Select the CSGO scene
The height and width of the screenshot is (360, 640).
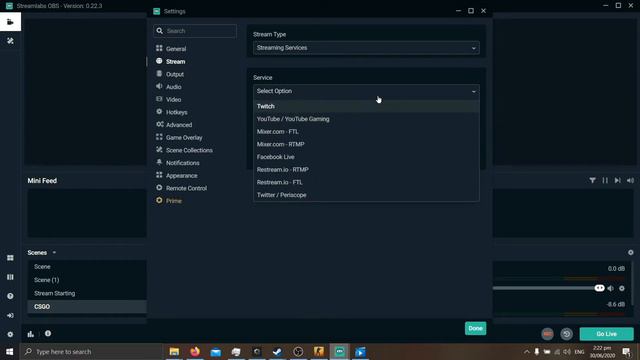tap(87, 307)
